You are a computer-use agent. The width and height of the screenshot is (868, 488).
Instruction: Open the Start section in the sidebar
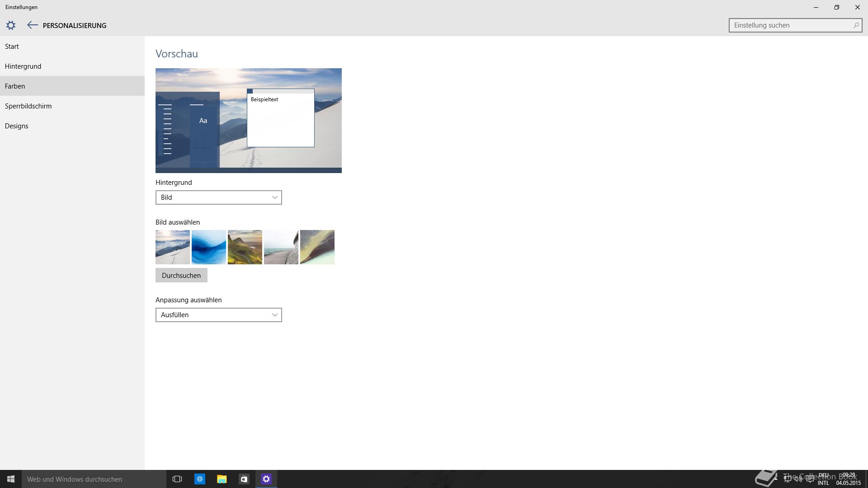(x=72, y=47)
